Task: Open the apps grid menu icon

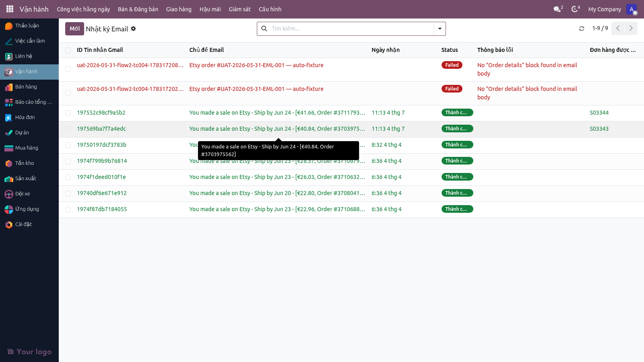Action: click(10, 9)
